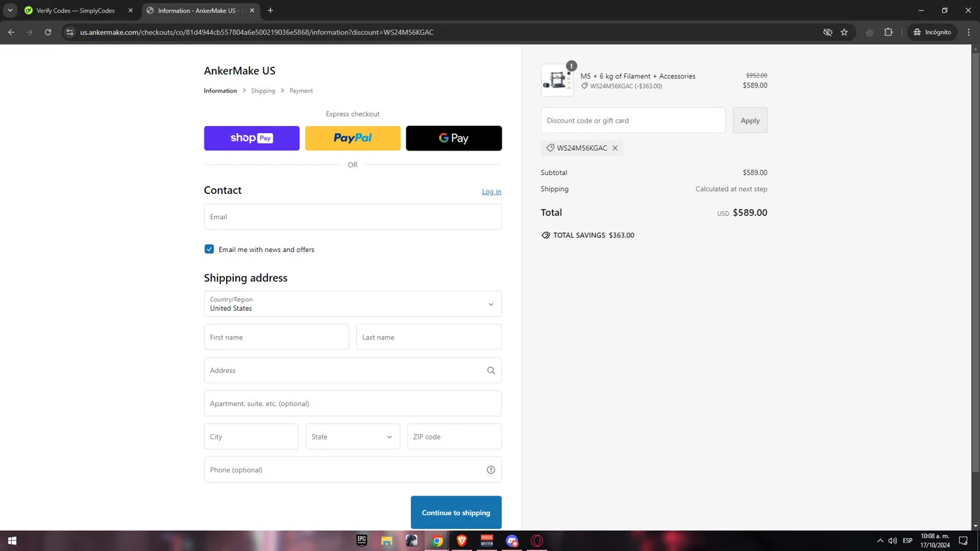Open the VoiceMeeter taskbar icon
Image resolution: width=980 pixels, height=551 pixels.
(487, 541)
